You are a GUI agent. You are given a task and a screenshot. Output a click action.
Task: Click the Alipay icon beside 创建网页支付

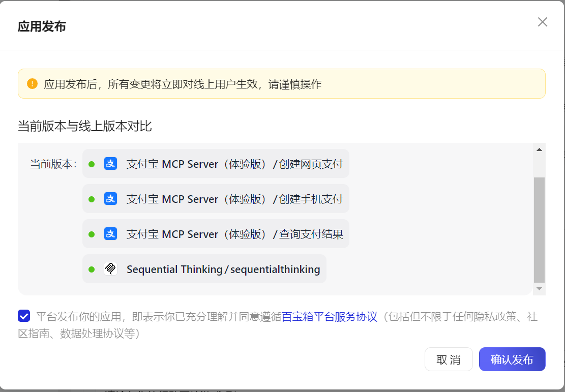(x=111, y=164)
